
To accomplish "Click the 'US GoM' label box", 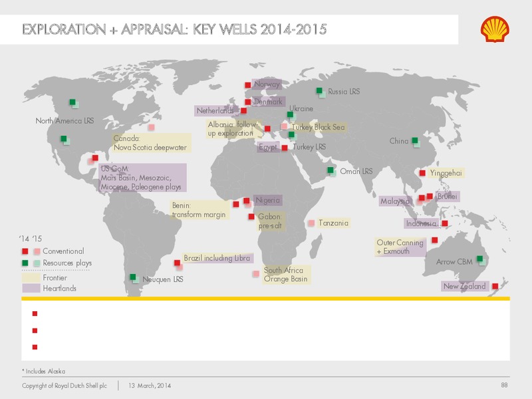I will (143, 178).
